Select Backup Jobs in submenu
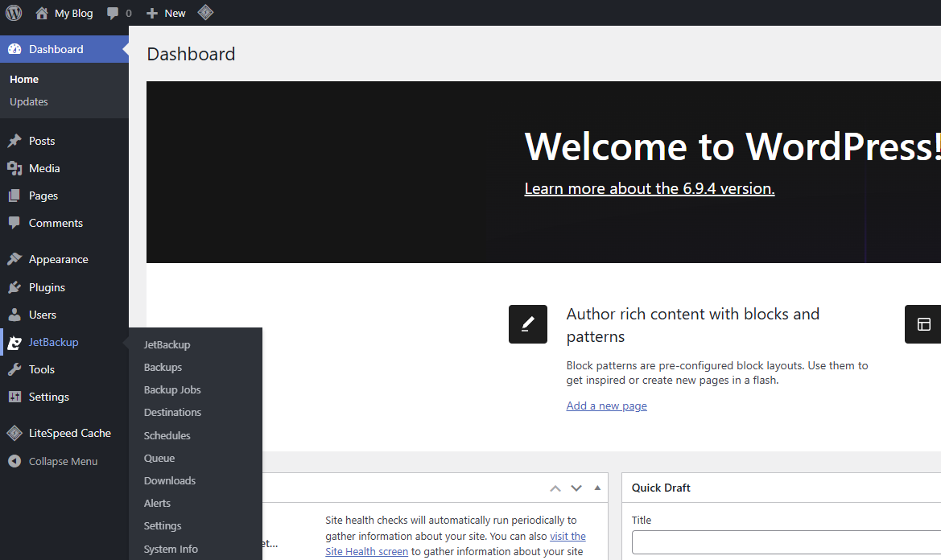Screen dimensions: 941x560 tap(172, 389)
